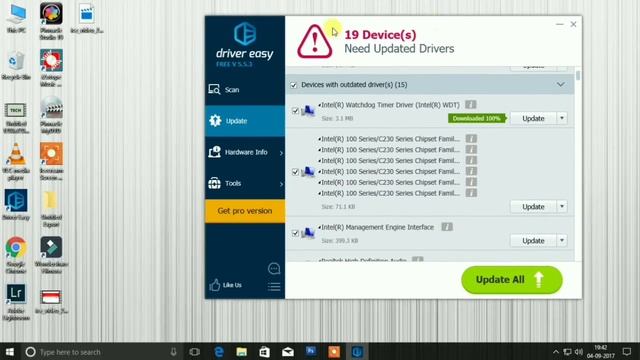Open the Store icon on the taskbar
640x360 pixels.
coord(264,352)
